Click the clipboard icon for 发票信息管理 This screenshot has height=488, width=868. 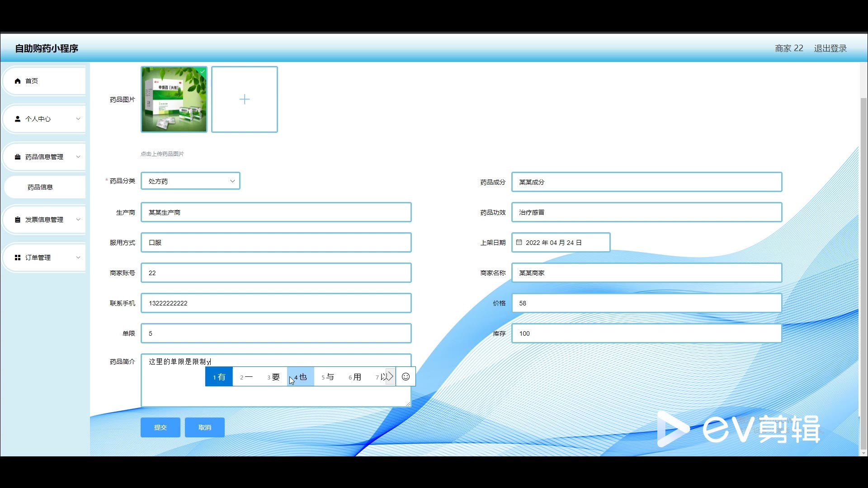(18, 220)
